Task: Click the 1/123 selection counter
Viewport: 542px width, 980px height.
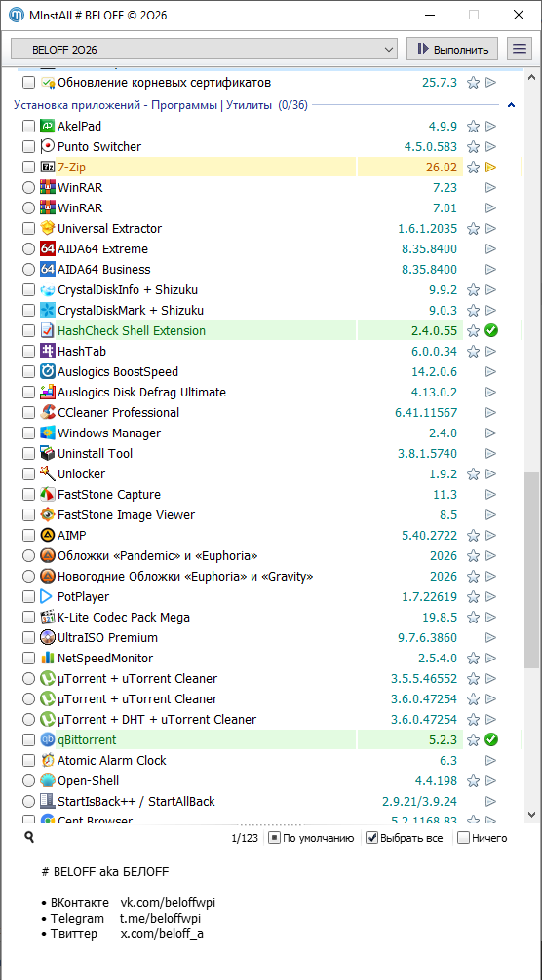Action: click(245, 838)
